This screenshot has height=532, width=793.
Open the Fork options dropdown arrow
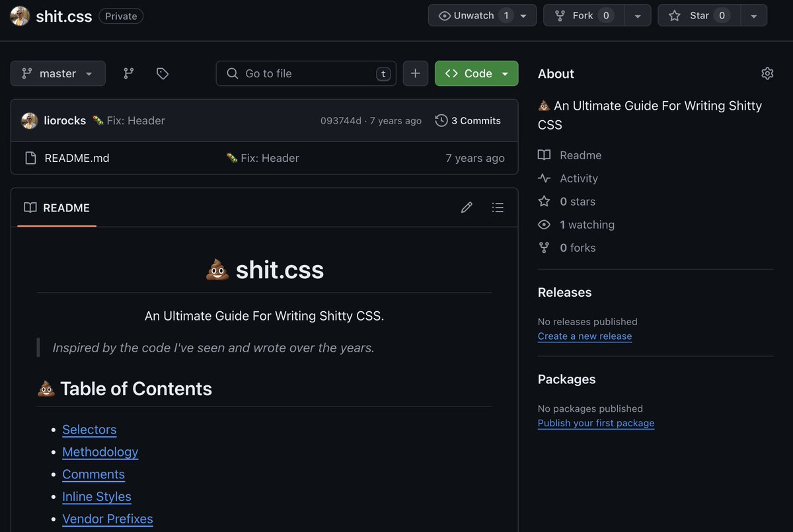(638, 15)
